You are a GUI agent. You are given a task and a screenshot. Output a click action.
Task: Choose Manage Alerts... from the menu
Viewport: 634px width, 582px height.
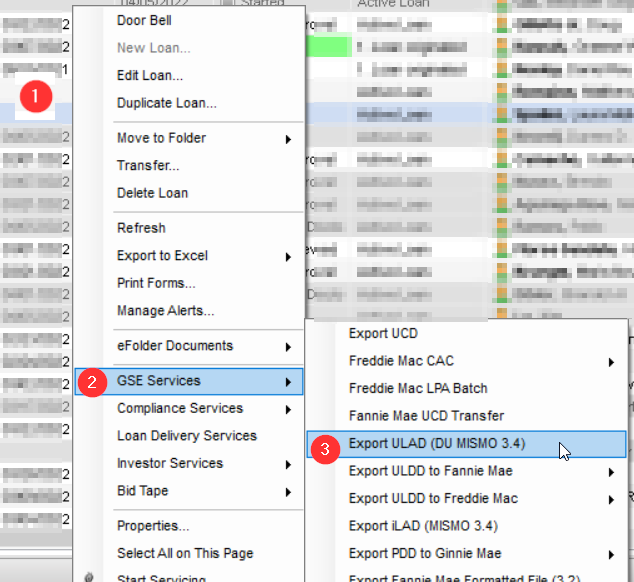[188, 311]
